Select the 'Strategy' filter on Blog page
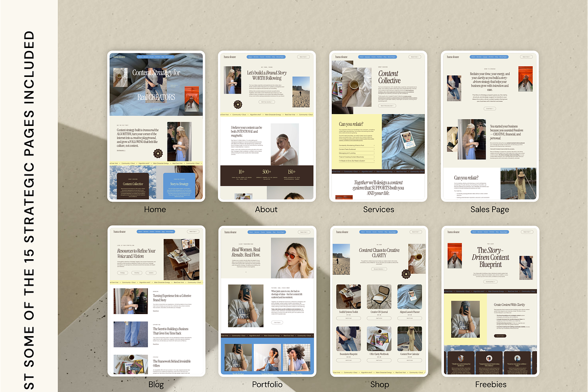Viewport: 588px width, 392px height. 122,272
